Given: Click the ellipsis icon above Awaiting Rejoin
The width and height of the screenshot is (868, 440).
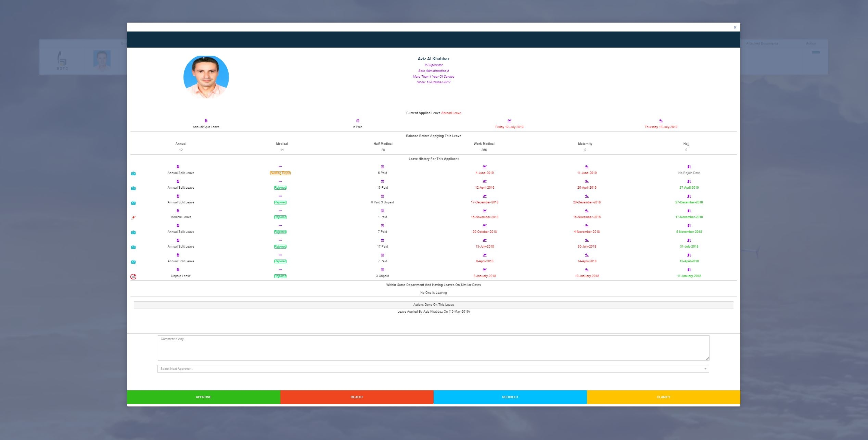Looking at the screenshot, I should click(x=280, y=167).
